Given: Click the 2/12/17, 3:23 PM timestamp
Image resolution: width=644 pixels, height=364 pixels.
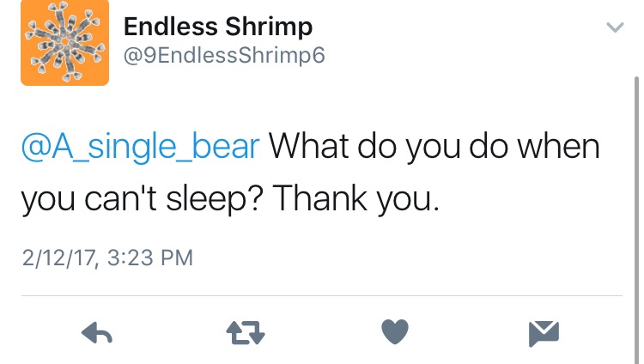Looking at the screenshot, I should point(106,257).
